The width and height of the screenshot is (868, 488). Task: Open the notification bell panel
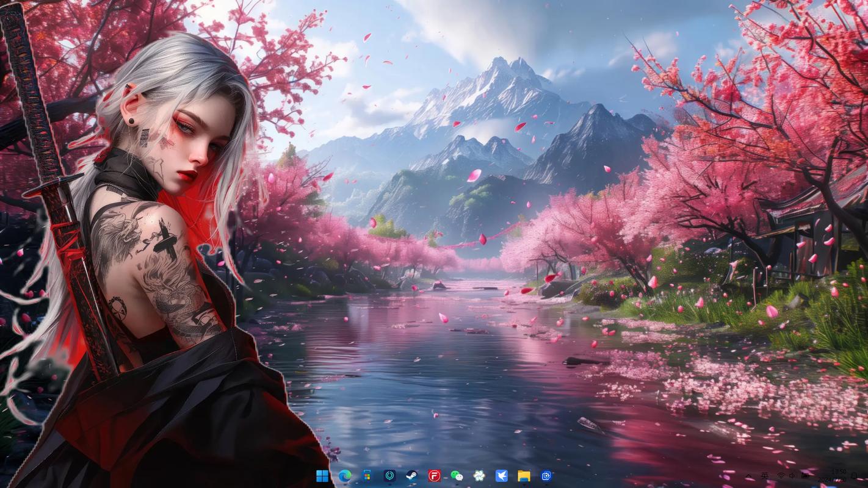853,476
